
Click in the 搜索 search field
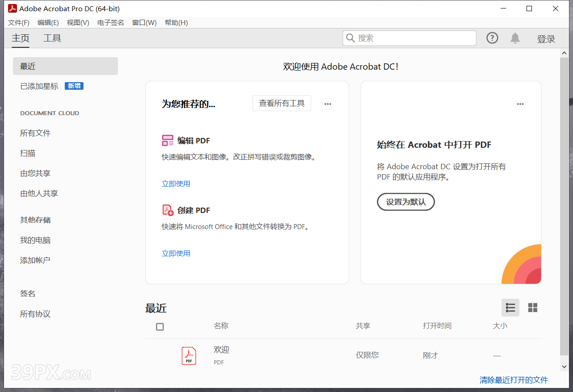[410, 38]
